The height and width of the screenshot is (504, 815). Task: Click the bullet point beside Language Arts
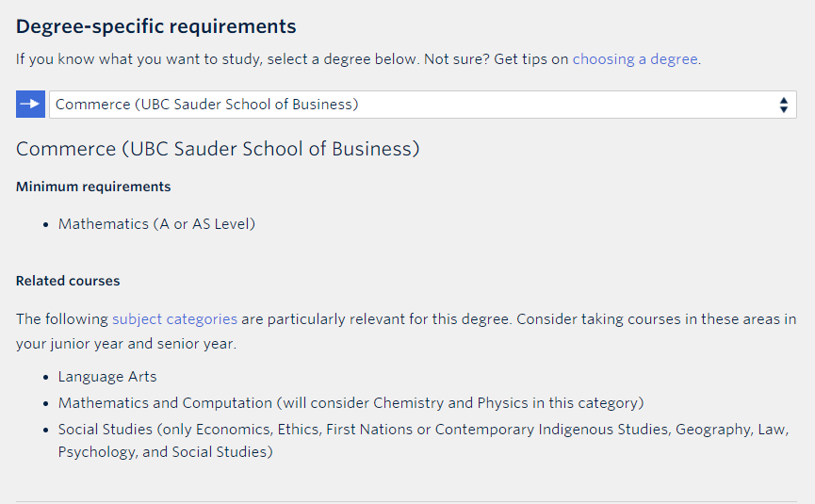pyautogui.click(x=46, y=377)
